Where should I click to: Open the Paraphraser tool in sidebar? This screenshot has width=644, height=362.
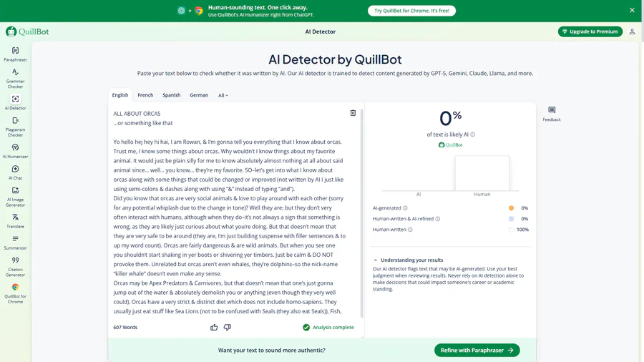15,54
